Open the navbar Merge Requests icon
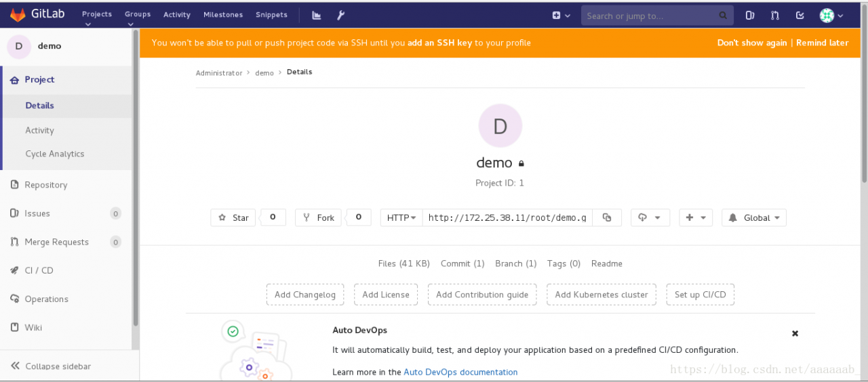The width and height of the screenshot is (868, 382). tap(775, 15)
